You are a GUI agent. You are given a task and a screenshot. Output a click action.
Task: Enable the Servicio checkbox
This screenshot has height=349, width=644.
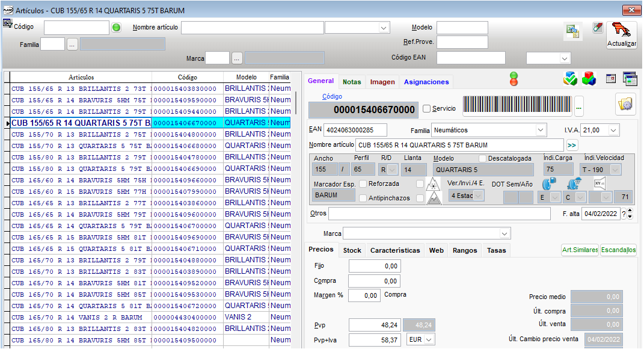tap(427, 109)
